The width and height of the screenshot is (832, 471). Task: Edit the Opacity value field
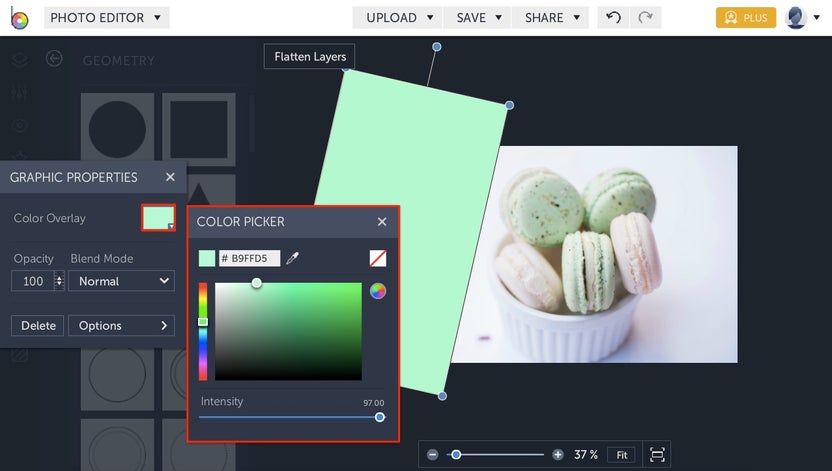click(32, 281)
